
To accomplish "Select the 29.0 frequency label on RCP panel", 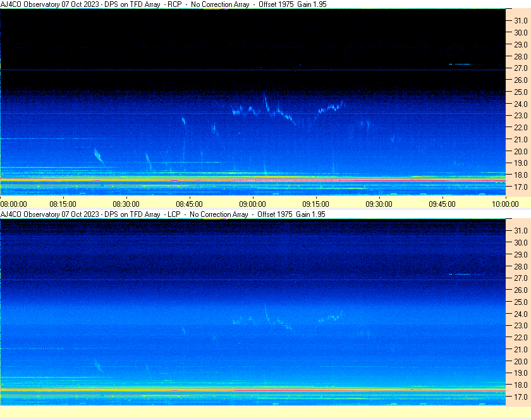I will point(521,44).
